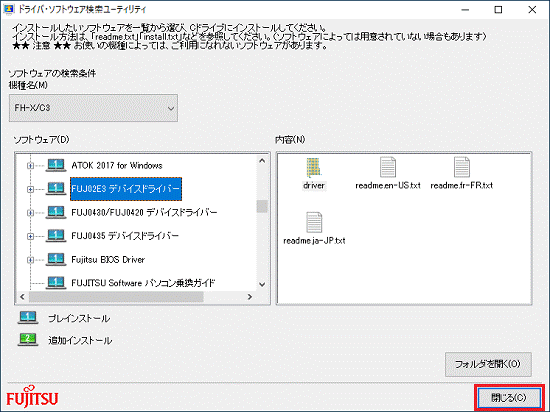Select ATOK 2017 for Windows in list
Viewport: 550px width, 412px height.
click(117, 166)
